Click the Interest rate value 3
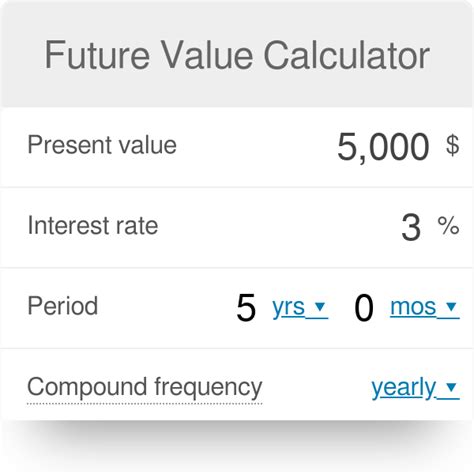This screenshot has height=474, width=474. click(411, 227)
